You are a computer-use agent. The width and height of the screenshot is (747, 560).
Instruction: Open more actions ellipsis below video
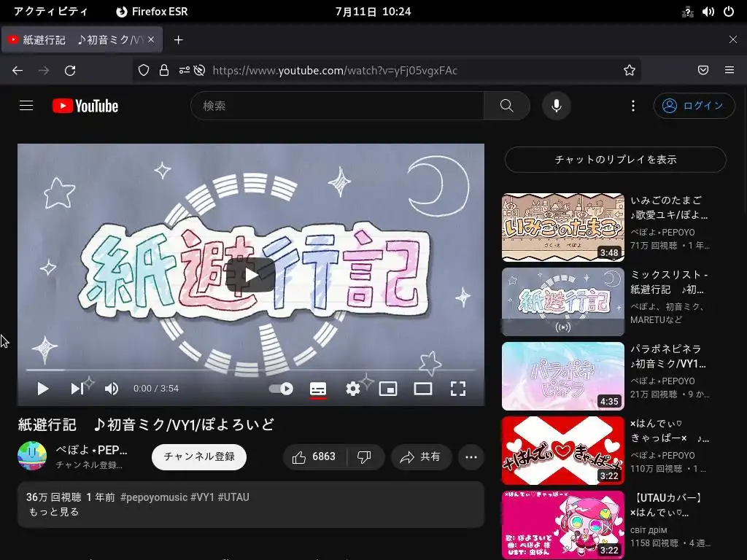click(x=471, y=457)
